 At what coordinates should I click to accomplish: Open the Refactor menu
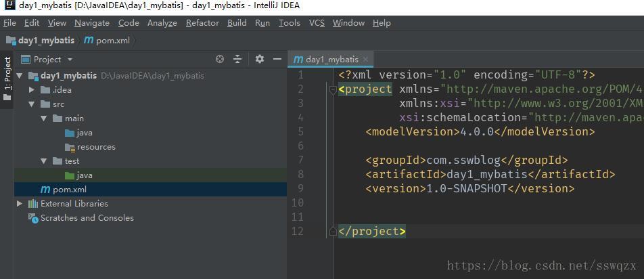coord(202,23)
